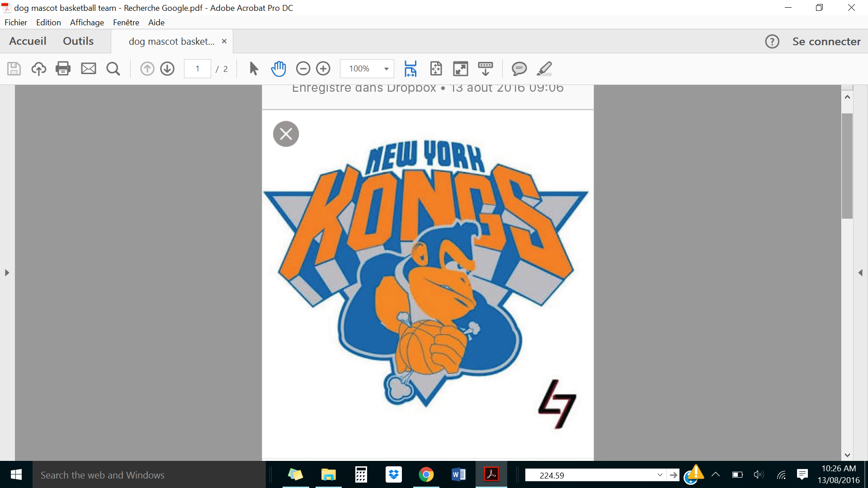Viewport: 868px width, 488px height.
Task: Open the 100% zoom level dropdown
Action: [386, 69]
